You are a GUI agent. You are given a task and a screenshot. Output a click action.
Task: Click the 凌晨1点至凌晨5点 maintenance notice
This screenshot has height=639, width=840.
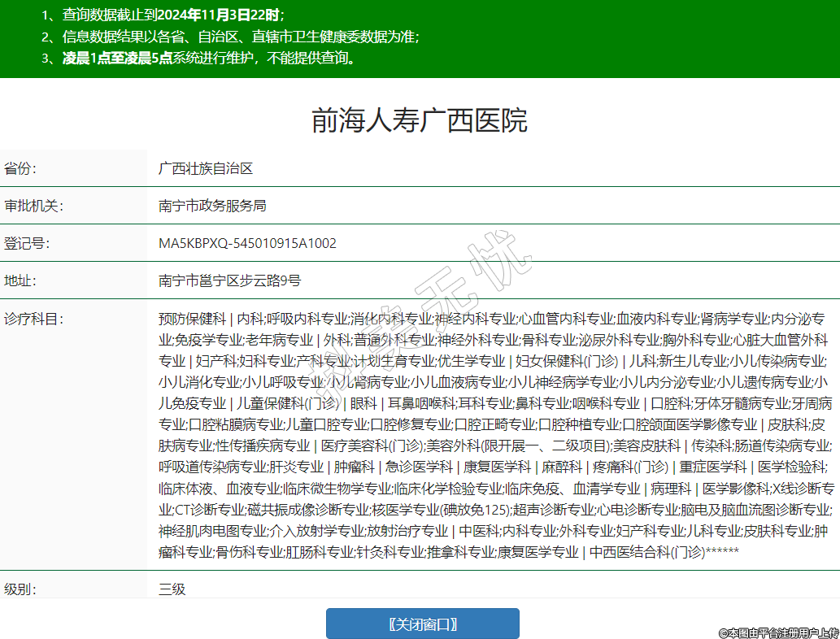(209, 59)
